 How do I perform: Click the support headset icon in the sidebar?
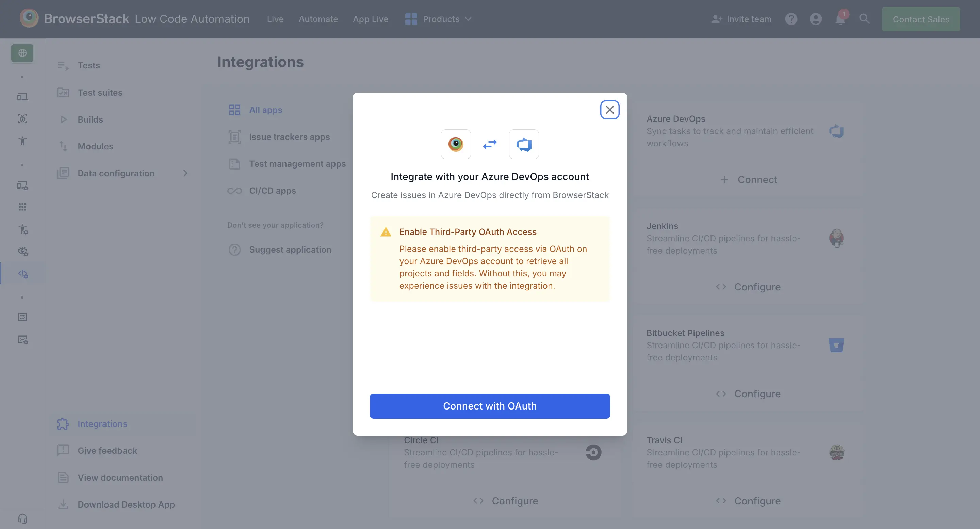pos(22,518)
